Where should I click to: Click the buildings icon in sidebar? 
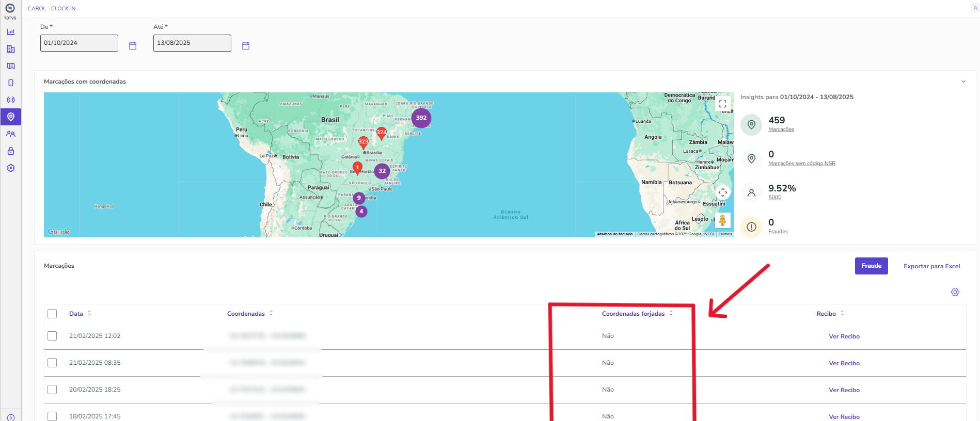[11, 49]
